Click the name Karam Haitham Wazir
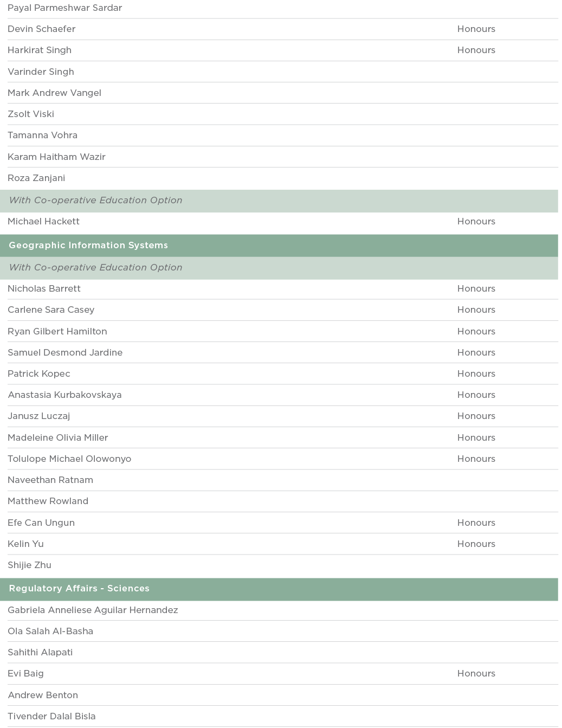The image size is (562, 728). pyautogui.click(x=56, y=157)
